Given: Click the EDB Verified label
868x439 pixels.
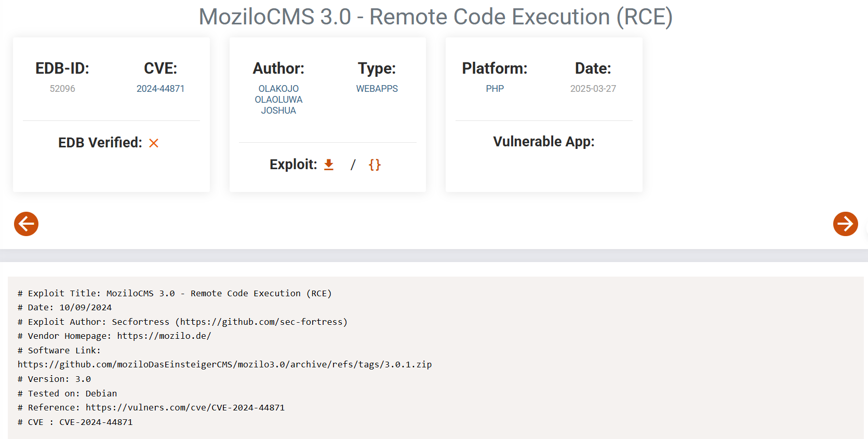Looking at the screenshot, I should pyautogui.click(x=100, y=143).
